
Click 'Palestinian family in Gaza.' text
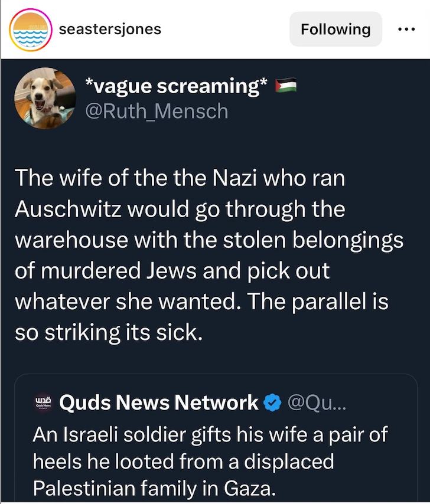pos(154,489)
